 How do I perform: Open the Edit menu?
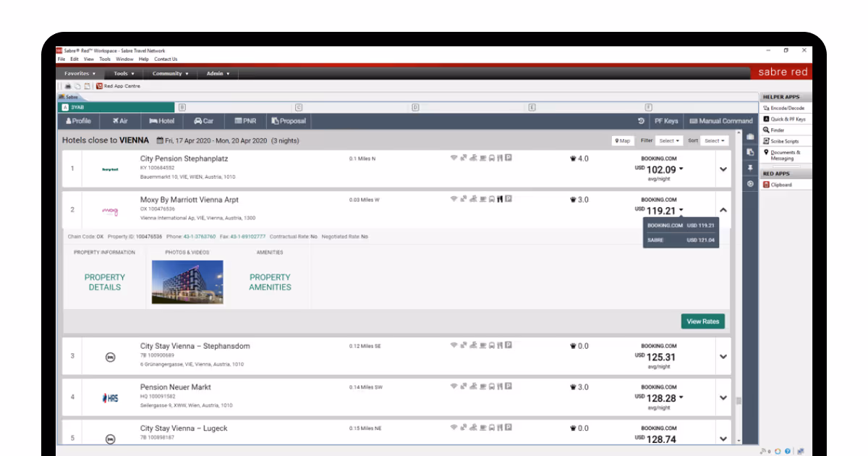(x=74, y=59)
